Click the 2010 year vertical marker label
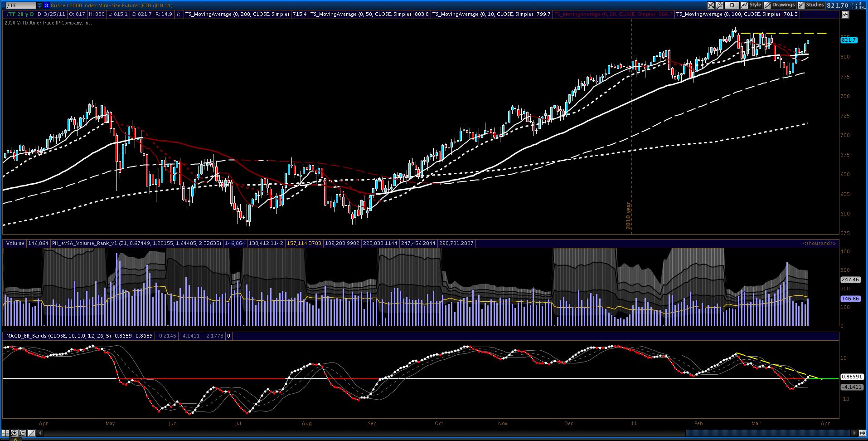The image size is (868, 441). point(629,215)
